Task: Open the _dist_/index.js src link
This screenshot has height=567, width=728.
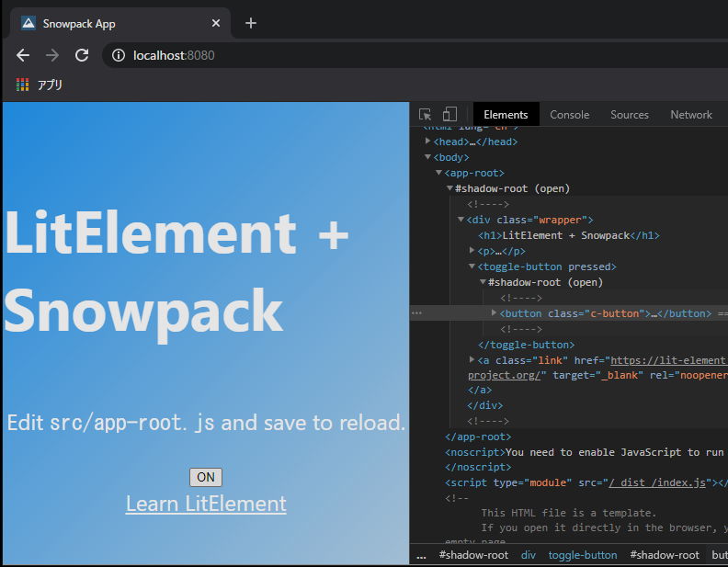Action: click(x=657, y=482)
